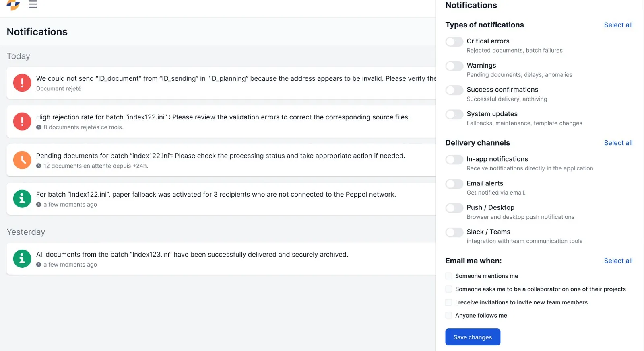Screen dimensions: 644x351
Task: Toggle Success confirmations on
Action: 454,90
